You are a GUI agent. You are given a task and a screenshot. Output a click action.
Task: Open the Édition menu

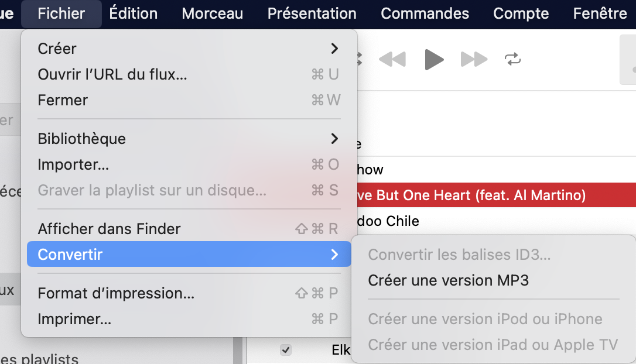click(x=133, y=13)
